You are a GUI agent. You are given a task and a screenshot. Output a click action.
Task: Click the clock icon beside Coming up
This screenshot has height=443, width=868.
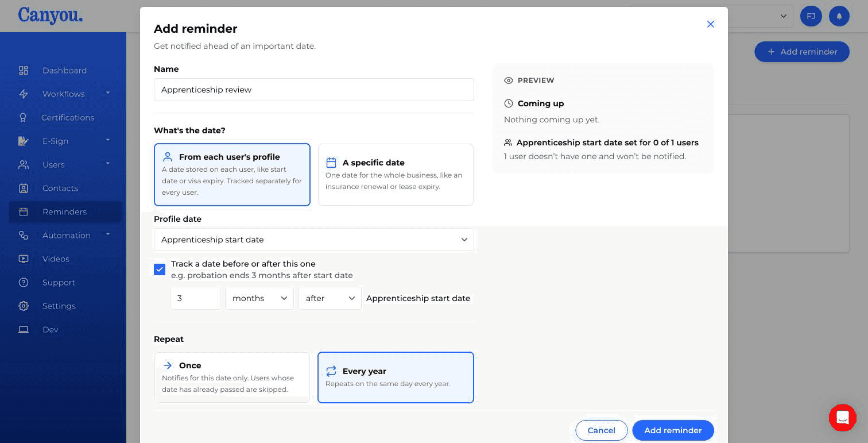pyautogui.click(x=509, y=103)
